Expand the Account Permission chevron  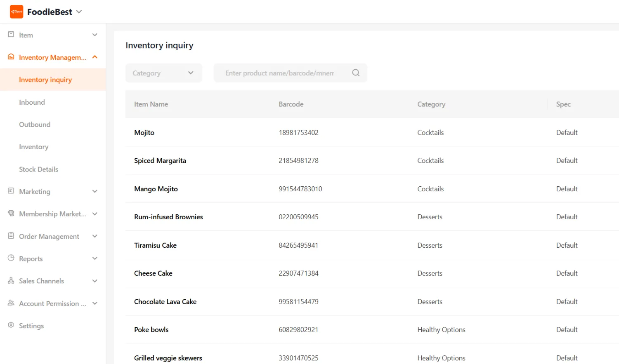pos(95,303)
